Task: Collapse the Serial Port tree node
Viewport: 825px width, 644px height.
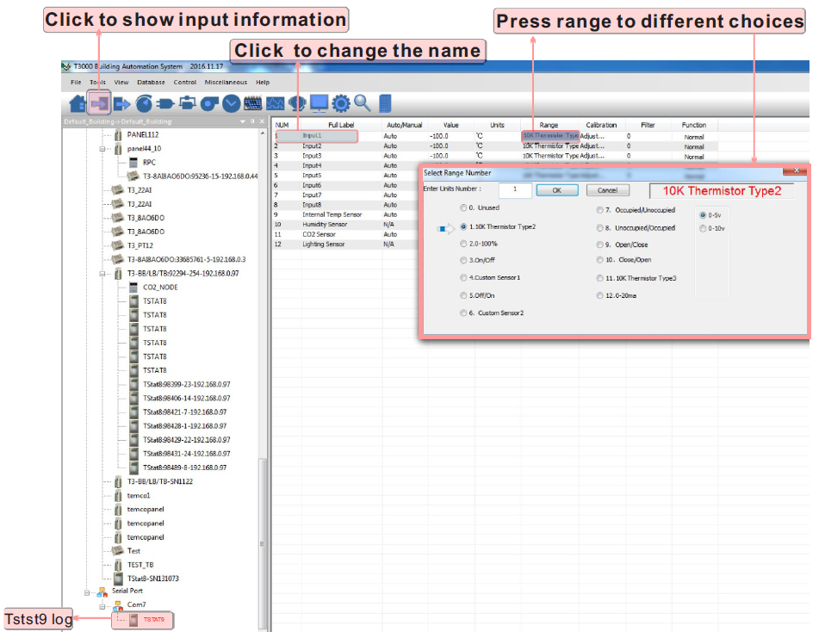Action: point(87,593)
